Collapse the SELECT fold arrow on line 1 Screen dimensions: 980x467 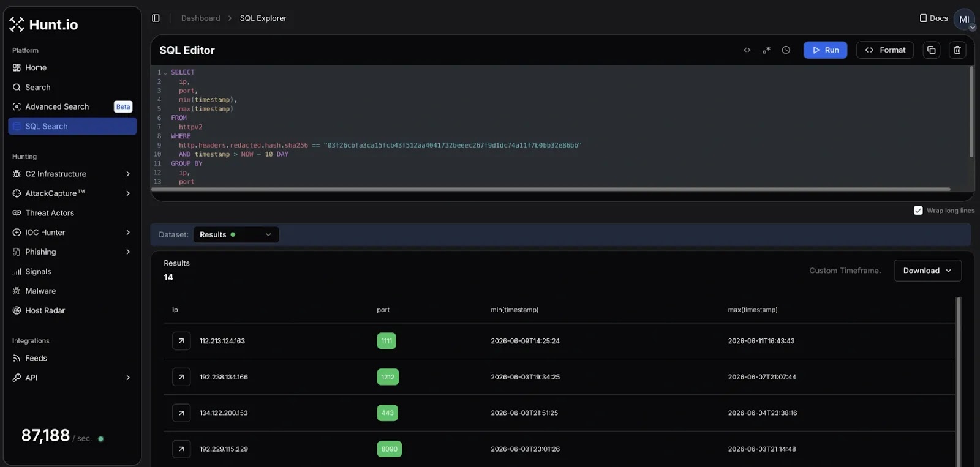165,73
